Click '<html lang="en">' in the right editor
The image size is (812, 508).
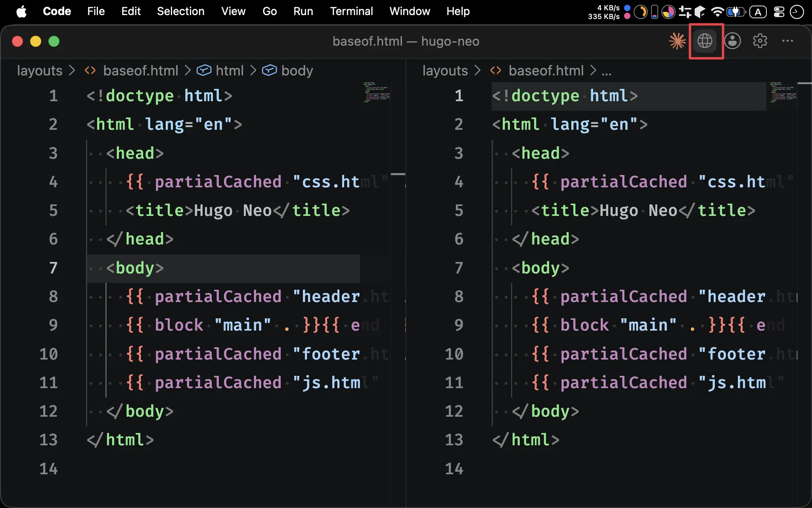tap(570, 124)
